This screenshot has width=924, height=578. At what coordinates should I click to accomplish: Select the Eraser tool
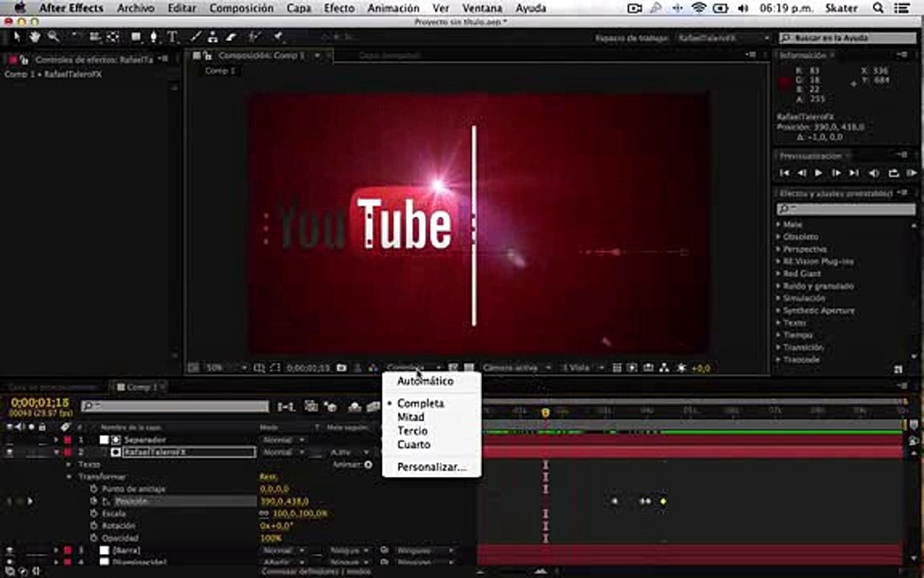(x=231, y=37)
